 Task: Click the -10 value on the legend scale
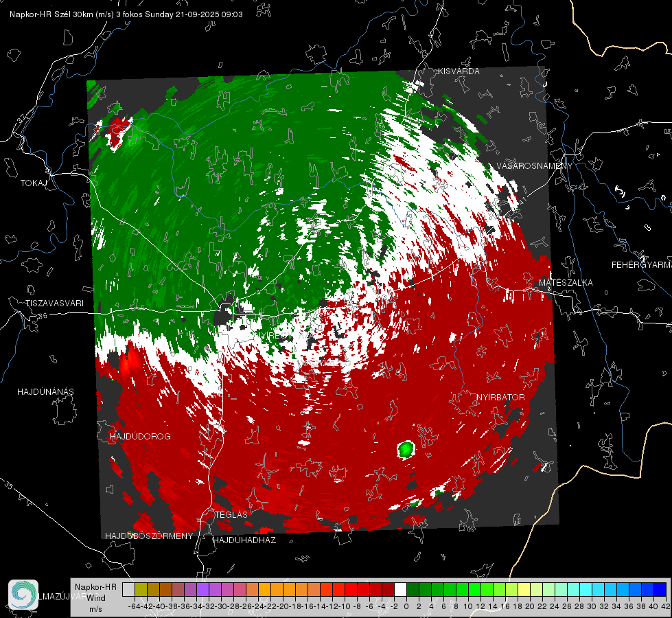click(x=344, y=606)
